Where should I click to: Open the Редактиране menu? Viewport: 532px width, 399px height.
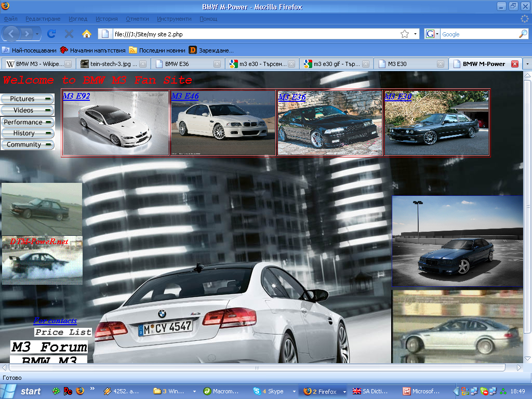point(43,19)
